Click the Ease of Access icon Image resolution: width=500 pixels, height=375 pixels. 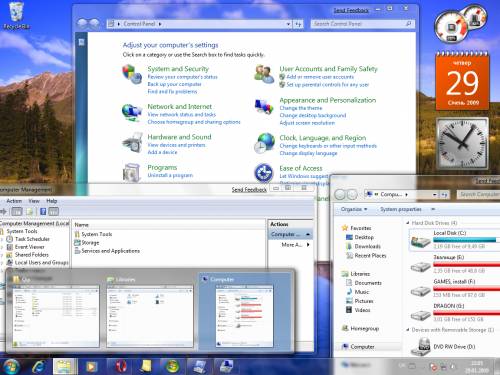[264, 173]
